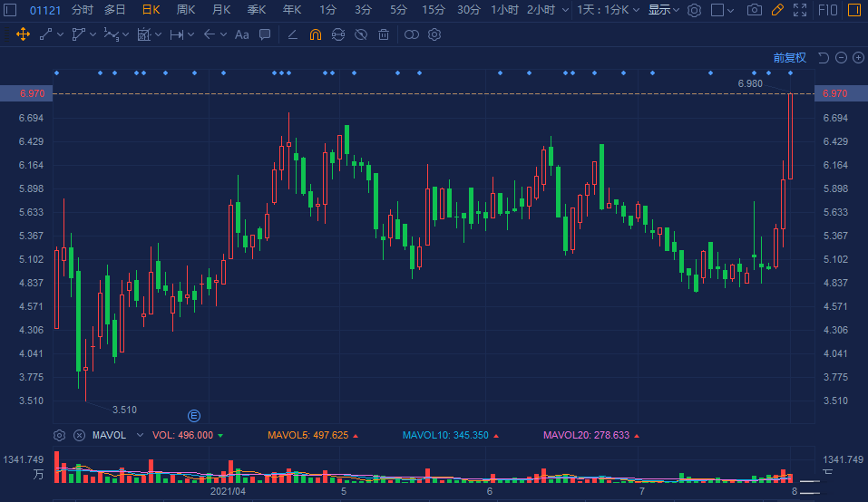Open the F10 company info
Viewport: 868px width, 502px height.
click(x=827, y=10)
